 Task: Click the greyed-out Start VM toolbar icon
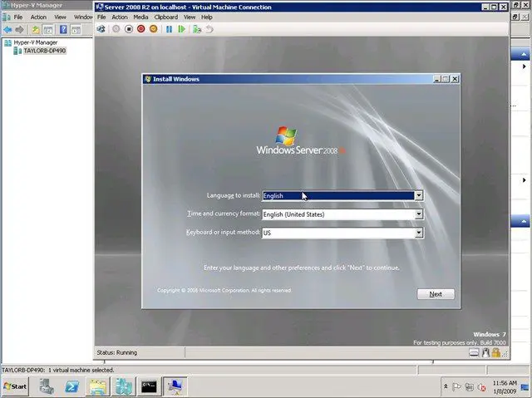point(116,29)
